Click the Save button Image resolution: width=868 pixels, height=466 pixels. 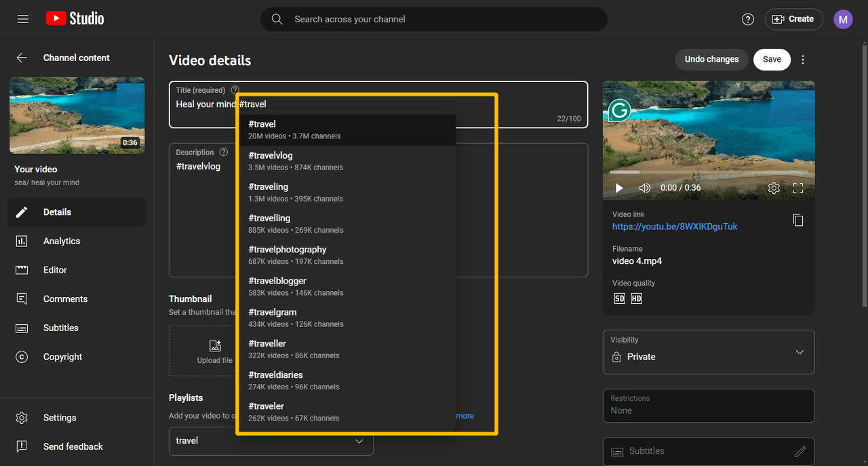[772, 59]
